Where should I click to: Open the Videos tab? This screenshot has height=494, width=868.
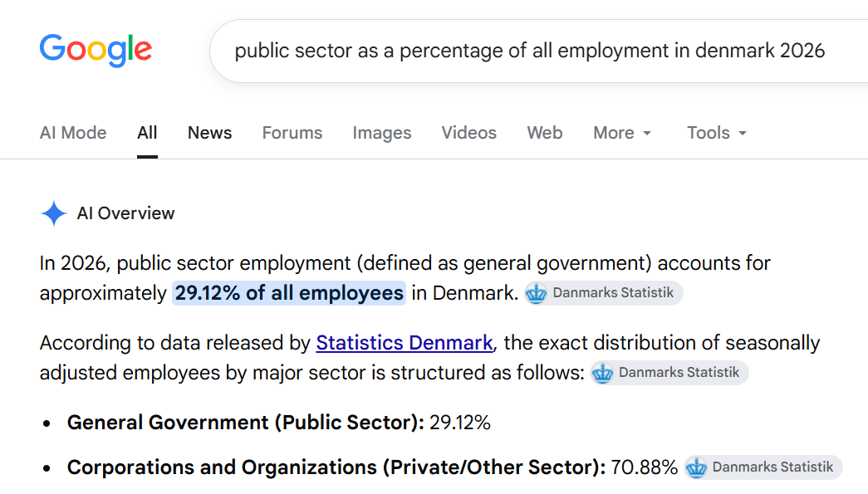[468, 133]
